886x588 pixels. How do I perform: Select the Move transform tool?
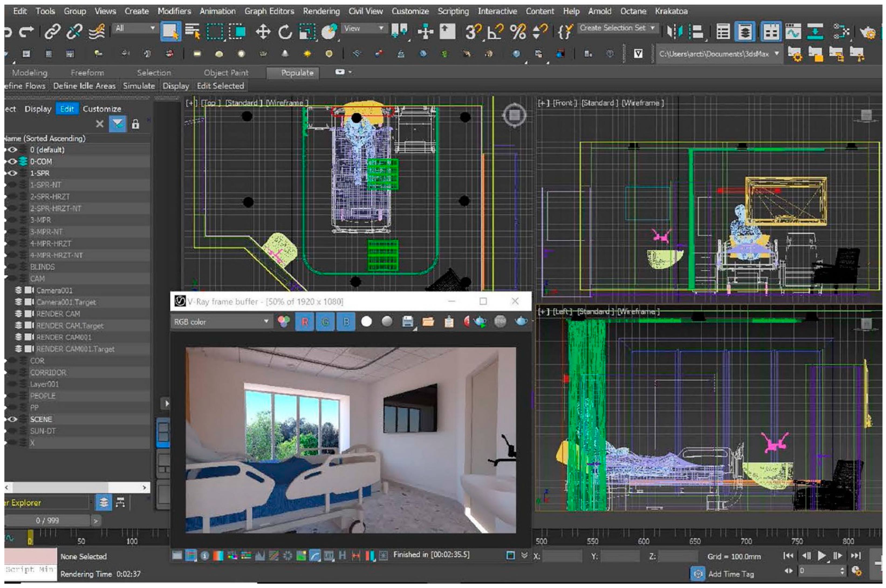tap(263, 32)
